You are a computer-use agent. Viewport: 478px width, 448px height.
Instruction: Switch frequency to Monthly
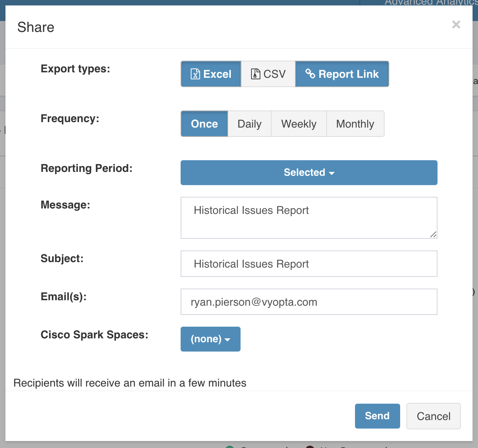tap(355, 124)
